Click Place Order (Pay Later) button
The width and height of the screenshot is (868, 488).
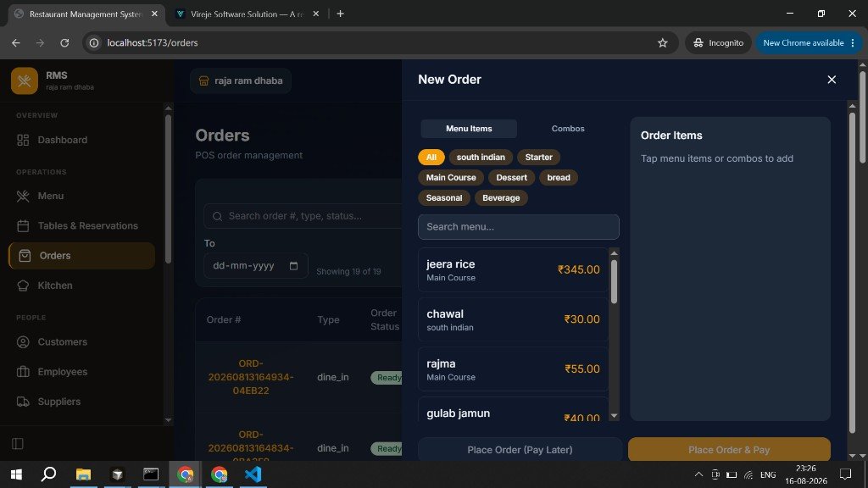pyautogui.click(x=520, y=449)
